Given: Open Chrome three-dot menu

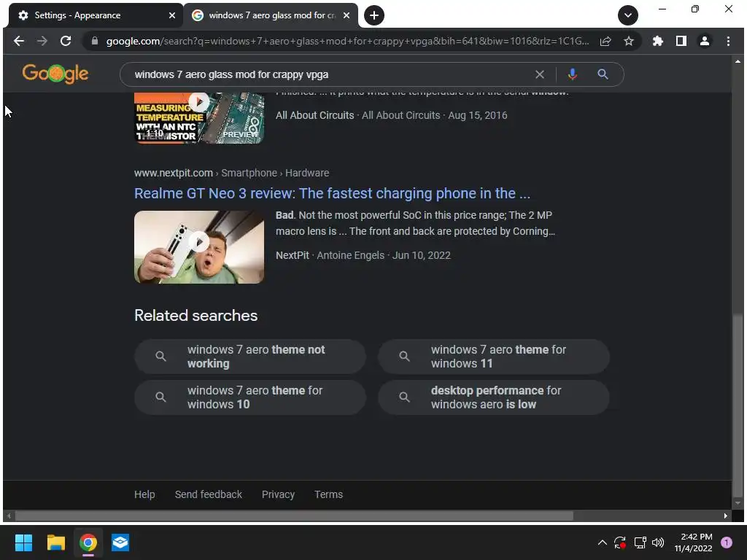Looking at the screenshot, I should (728, 41).
